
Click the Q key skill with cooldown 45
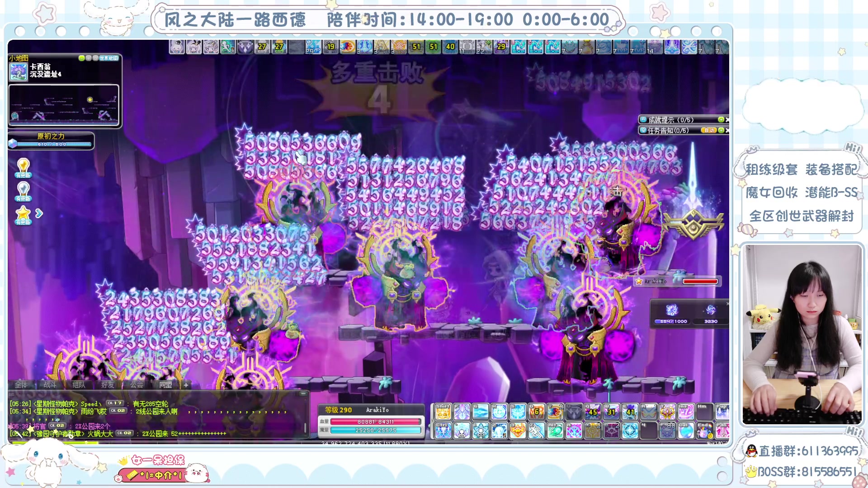click(593, 412)
